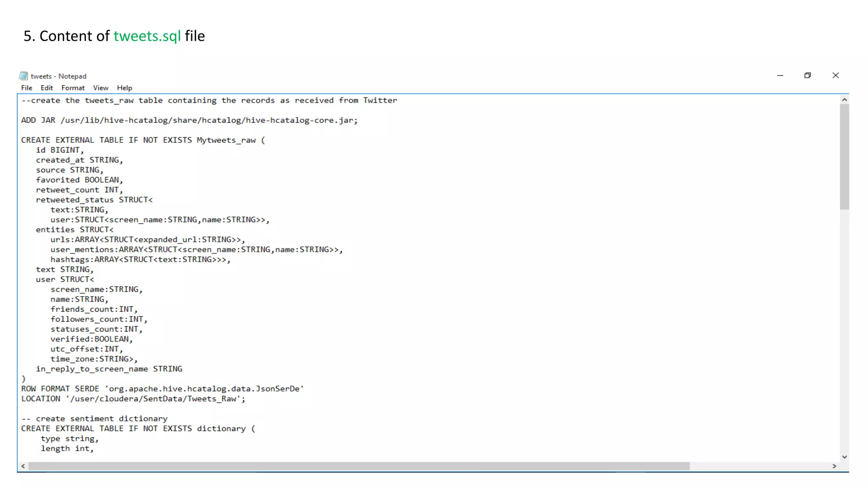Click the hashtags:ARRAY line

point(140,260)
